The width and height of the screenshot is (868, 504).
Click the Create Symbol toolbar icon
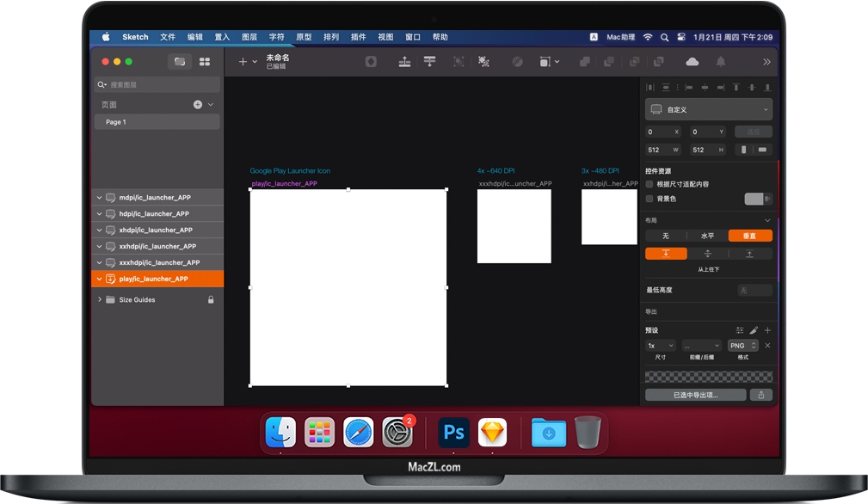[x=371, y=61]
